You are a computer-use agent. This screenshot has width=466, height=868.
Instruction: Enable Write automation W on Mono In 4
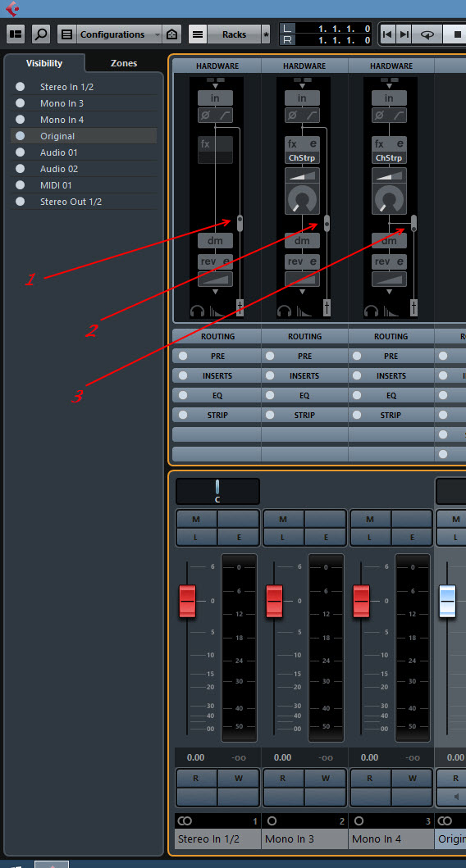(x=412, y=778)
